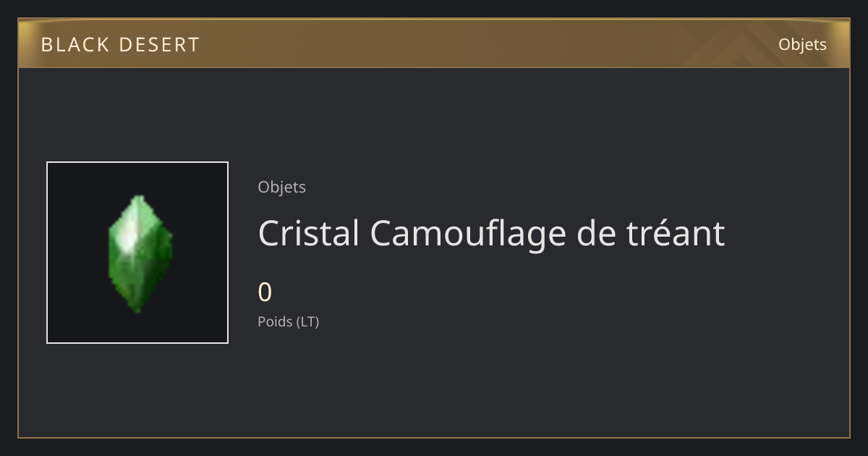Open the Objets link in the header
Viewport: 868px width, 456px height.
(x=802, y=44)
